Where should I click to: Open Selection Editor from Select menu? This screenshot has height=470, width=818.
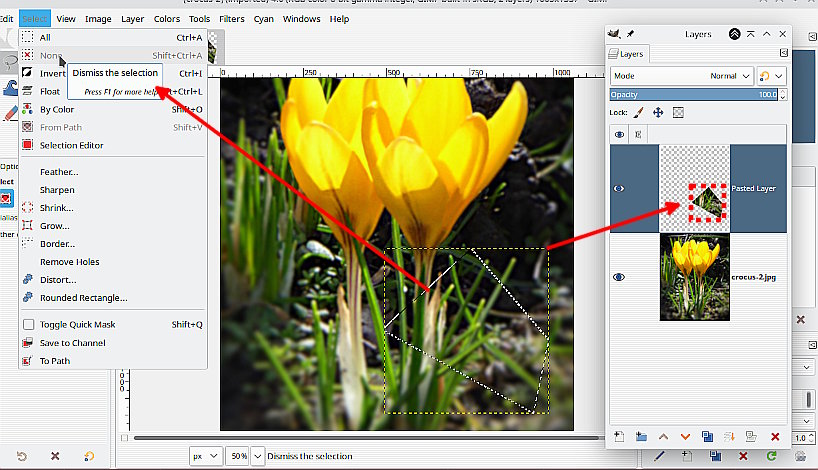113,145
